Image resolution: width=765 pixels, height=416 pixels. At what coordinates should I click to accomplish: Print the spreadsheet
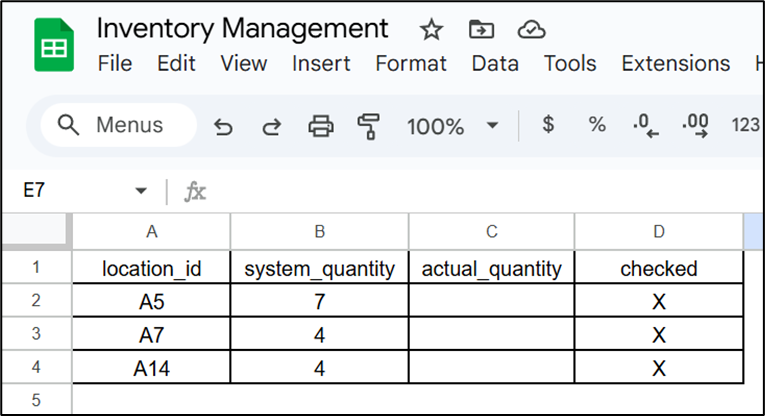[x=320, y=126]
